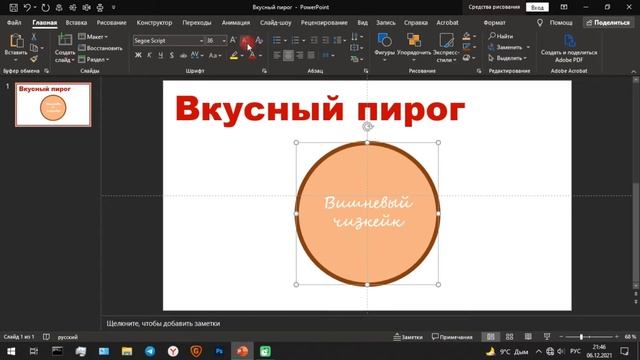Image resolution: width=640 pixels, height=360 pixels.
Task: Toggle bold Ж formatting
Action: [138, 55]
